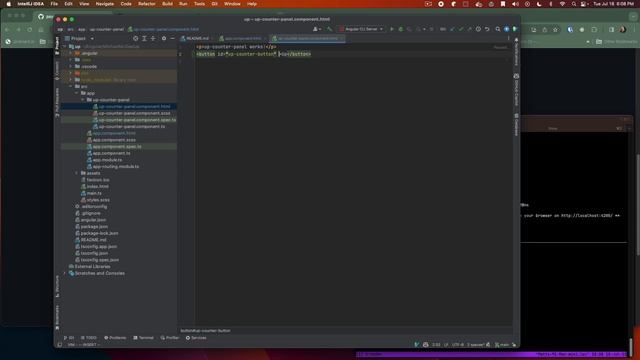Click the Select Opened File target icon

point(136,38)
